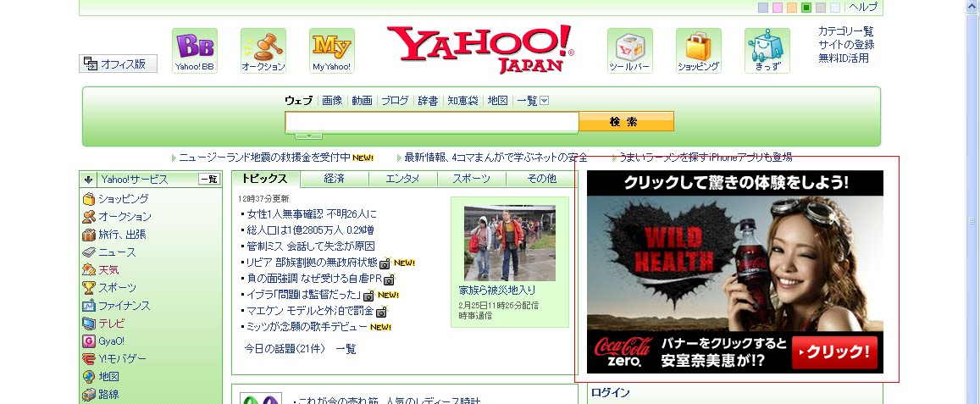Screen dimensions: 980x404
Task: Open the Yahoo! BB icon
Action: [x=194, y=51]
